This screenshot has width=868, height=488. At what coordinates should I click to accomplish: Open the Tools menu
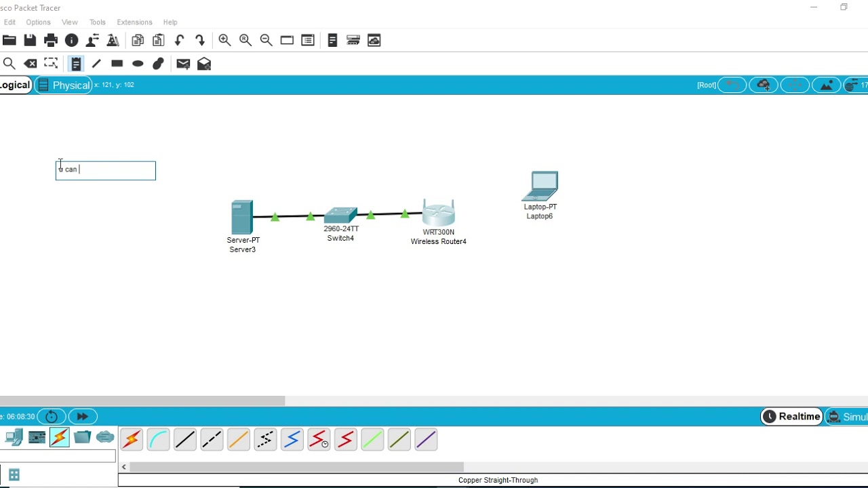point(98,22)
